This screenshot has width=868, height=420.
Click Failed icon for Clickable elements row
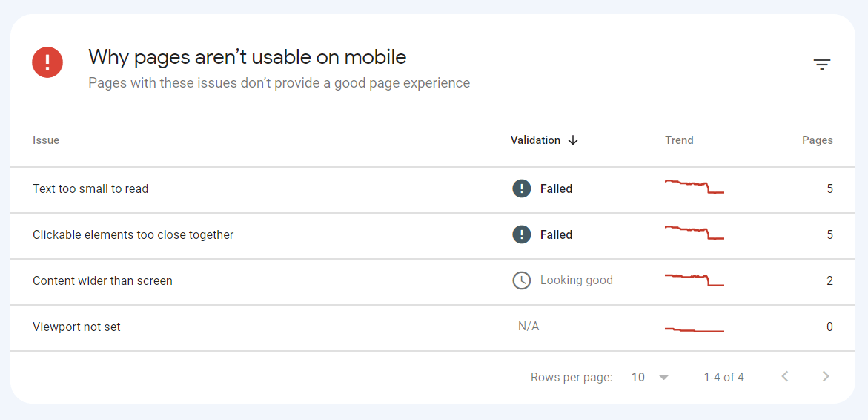(x=521, y=234)
